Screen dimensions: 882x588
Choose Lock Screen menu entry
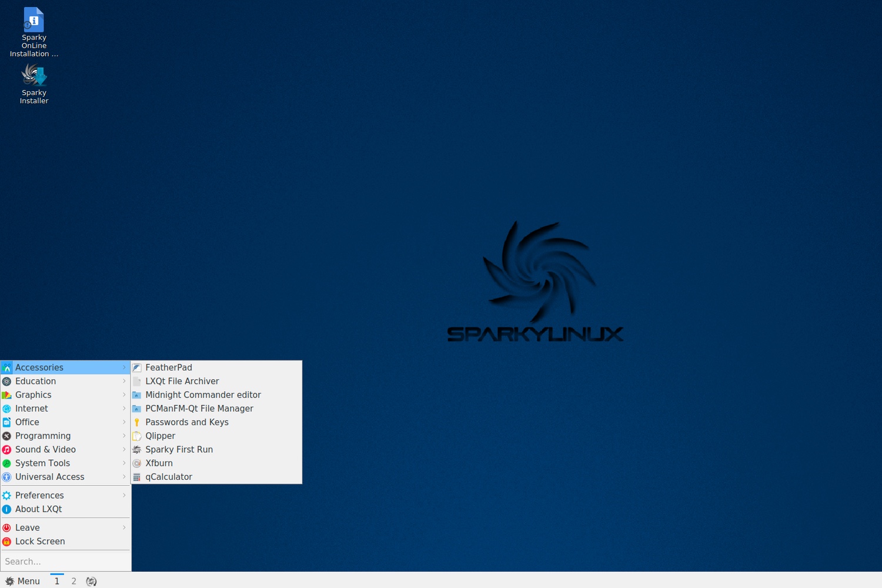pos(65,542)
